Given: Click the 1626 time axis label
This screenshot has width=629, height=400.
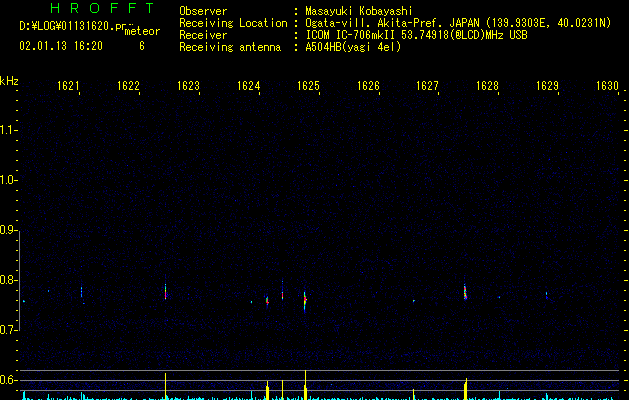Looking at the screenshot, I should 368,86.
